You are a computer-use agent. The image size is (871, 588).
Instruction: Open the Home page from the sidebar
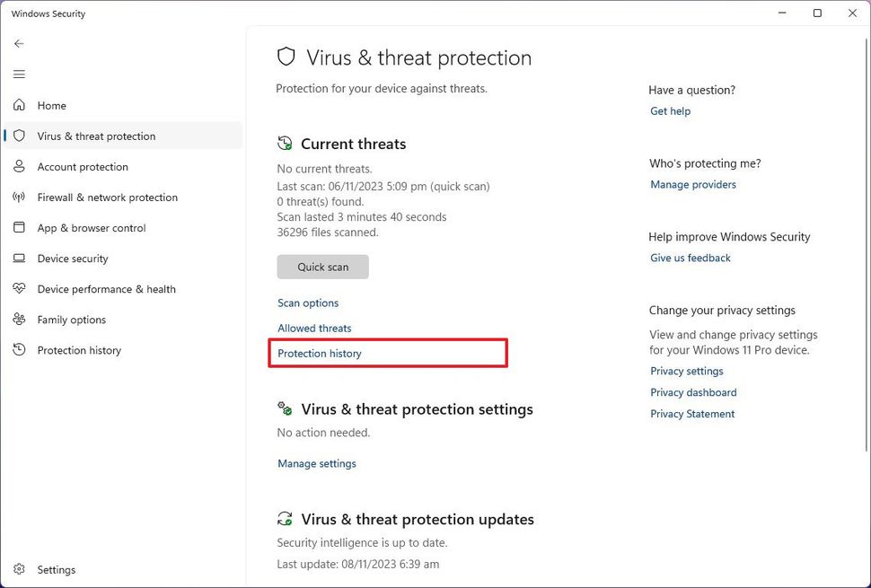point(51,105)
